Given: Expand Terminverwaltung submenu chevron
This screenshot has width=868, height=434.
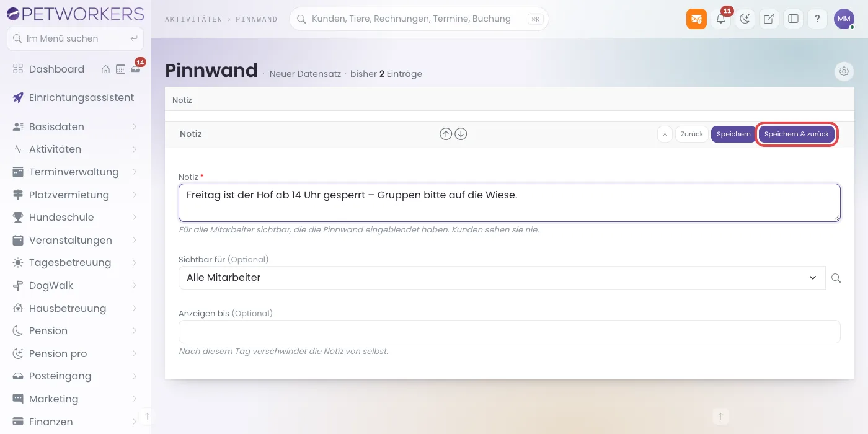Looking at the screenshot, I should (135, 172).
